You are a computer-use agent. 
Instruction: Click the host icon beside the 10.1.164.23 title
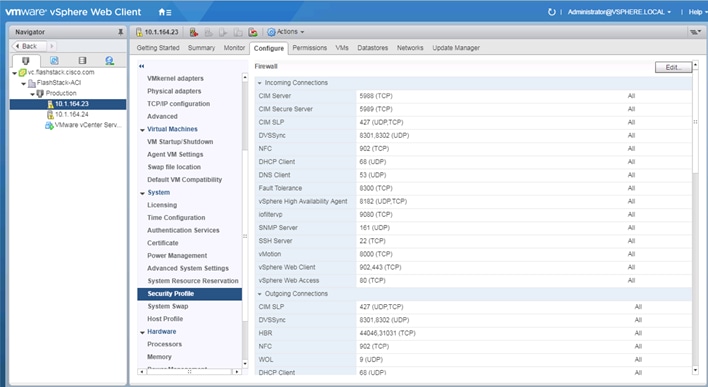coord(139,32)
